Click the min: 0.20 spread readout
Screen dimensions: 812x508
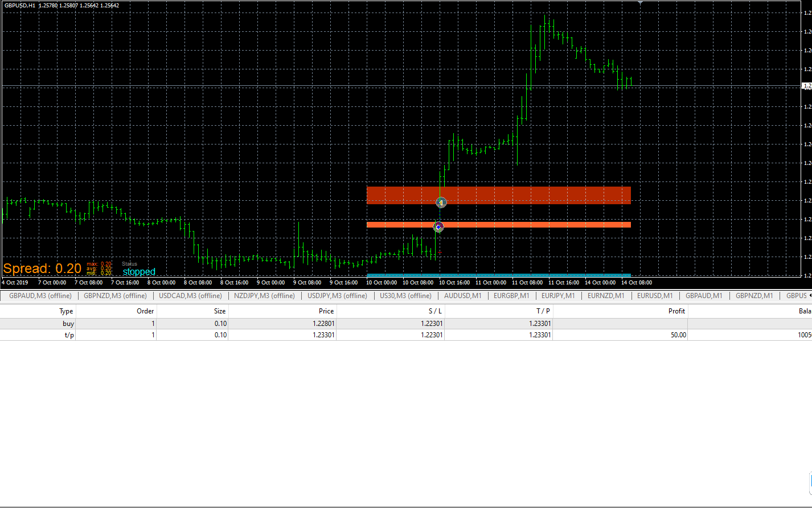pyautogui.click(x=99, y=273)
